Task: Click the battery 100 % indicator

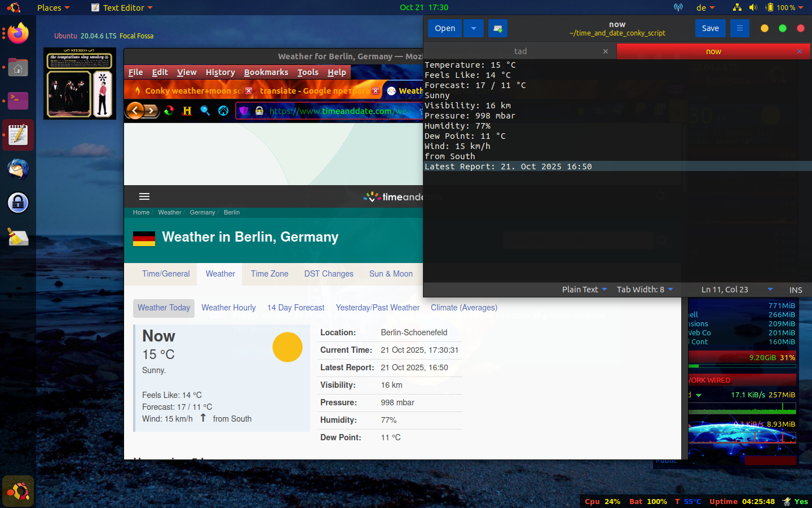Action: 784,7
